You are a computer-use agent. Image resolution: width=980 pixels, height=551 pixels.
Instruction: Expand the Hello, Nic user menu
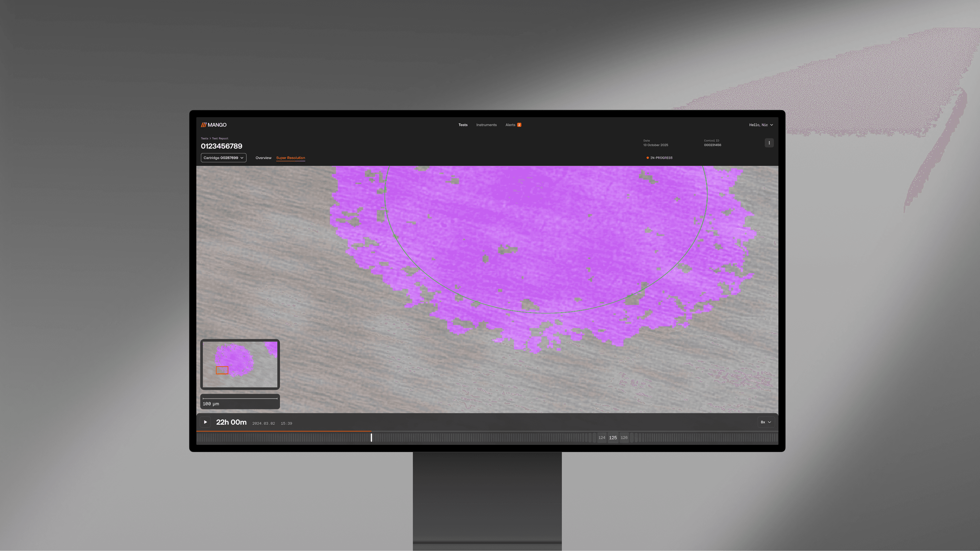[x=761, y=125]
